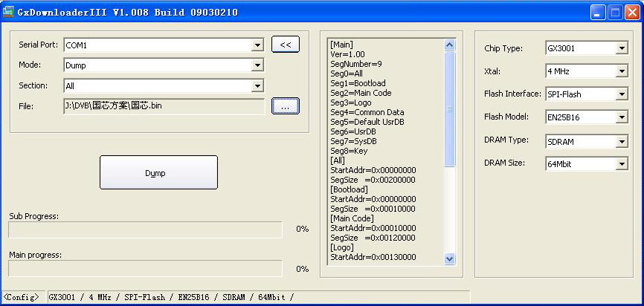
Task: Click the [Main Code] section header line
Action: pos(352,218)
